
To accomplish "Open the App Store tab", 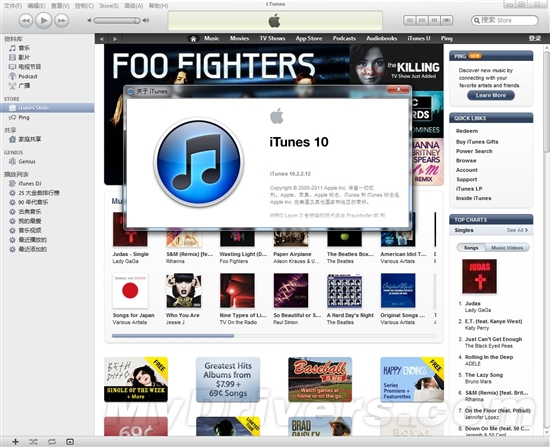I will click(309, 38).
